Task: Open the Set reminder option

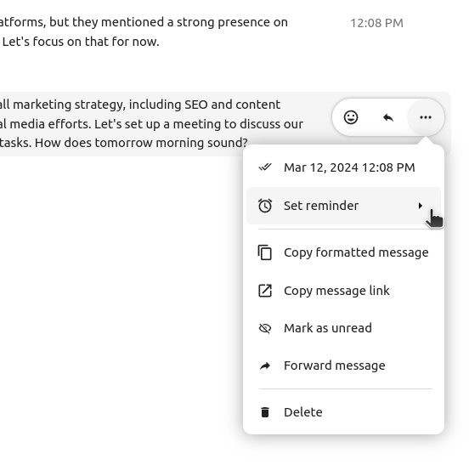Action: [343, 206]
